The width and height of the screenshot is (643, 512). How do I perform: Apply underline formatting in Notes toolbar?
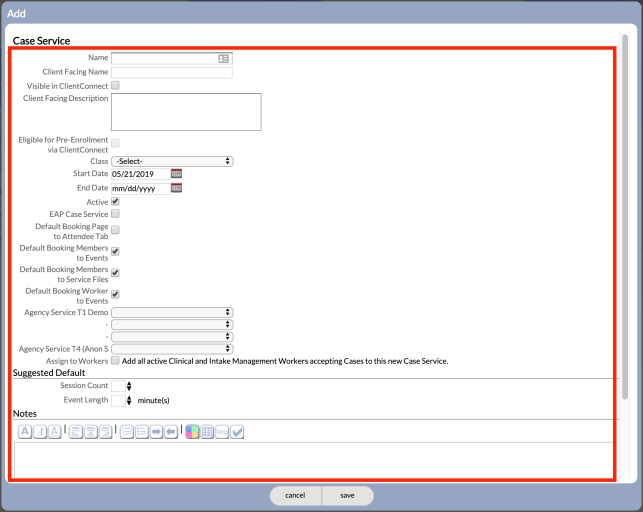[55, 432]
